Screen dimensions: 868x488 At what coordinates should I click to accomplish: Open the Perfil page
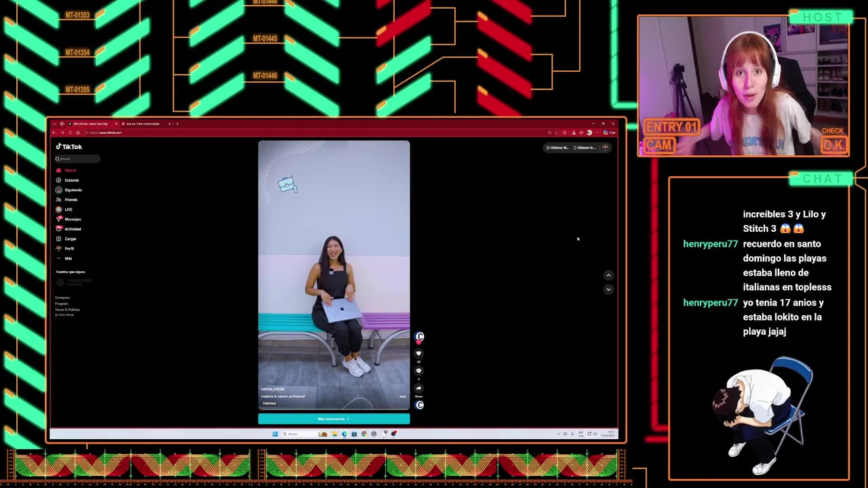point(65,249)
